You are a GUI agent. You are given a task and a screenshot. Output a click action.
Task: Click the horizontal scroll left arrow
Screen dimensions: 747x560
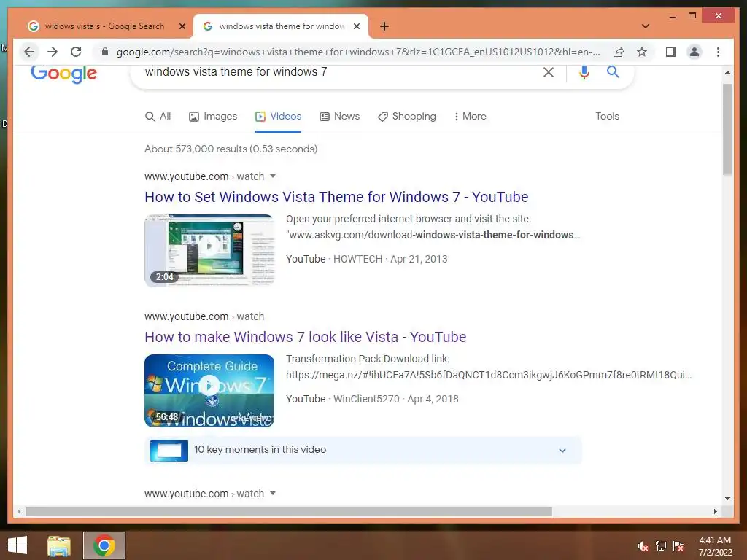[x=19, y=511]
